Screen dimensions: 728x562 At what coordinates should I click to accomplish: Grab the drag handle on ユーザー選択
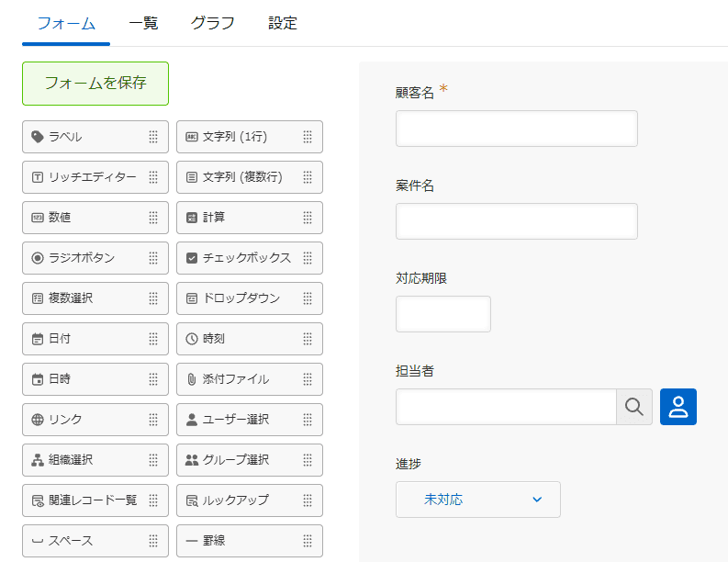point(308,420)
